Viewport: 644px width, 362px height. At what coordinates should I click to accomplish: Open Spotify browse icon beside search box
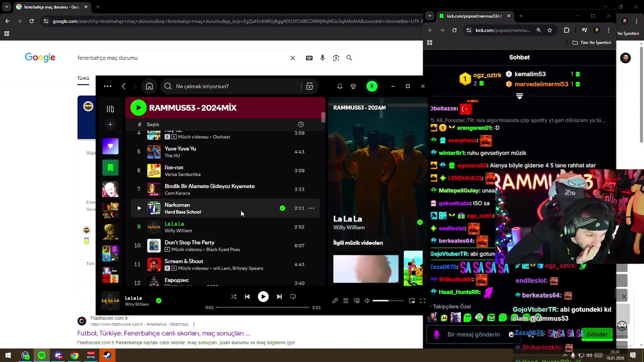[x=309, y=86]
